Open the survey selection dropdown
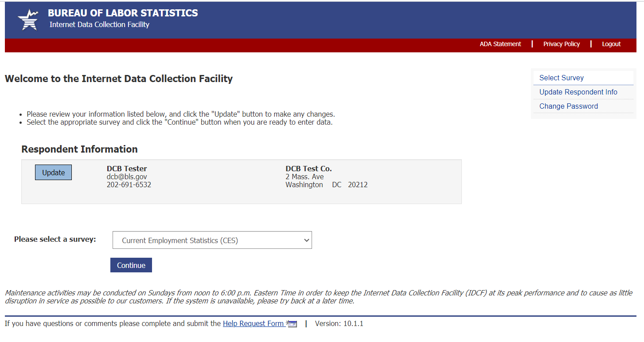 [212, 240]
